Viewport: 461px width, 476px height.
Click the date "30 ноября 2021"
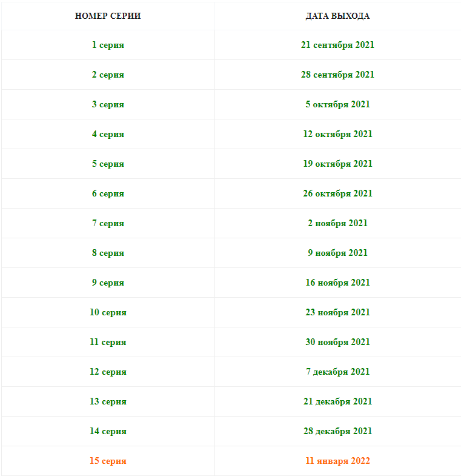pyautogui.click(x=337, y=342)
